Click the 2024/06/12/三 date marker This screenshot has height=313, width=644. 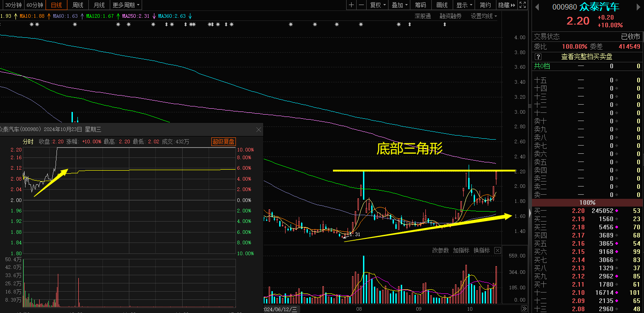click(x=281, y=309)
